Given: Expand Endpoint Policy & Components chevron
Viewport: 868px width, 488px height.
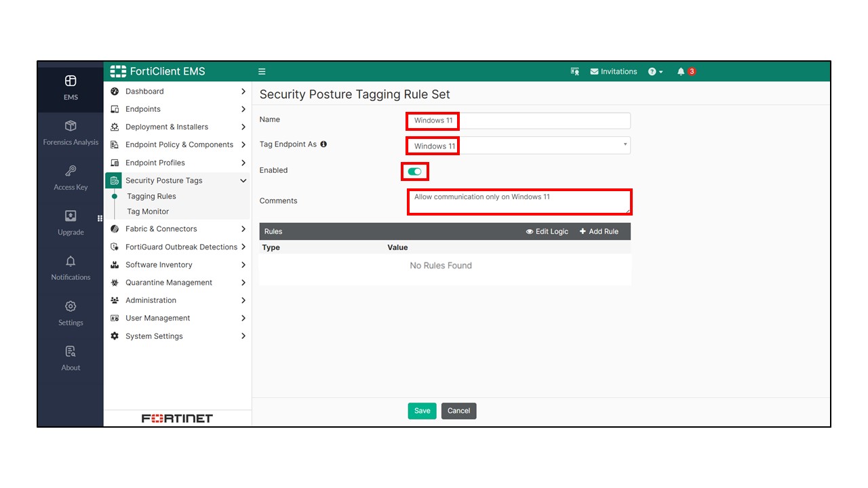Looking at the screenshot, I should pyautogui.click(x=243, y=145).
